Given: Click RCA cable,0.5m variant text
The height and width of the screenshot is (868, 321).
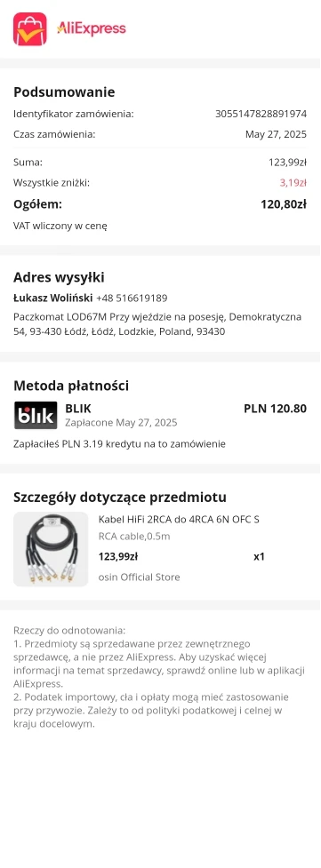Looking at the screenshot, I should (134, 536).
